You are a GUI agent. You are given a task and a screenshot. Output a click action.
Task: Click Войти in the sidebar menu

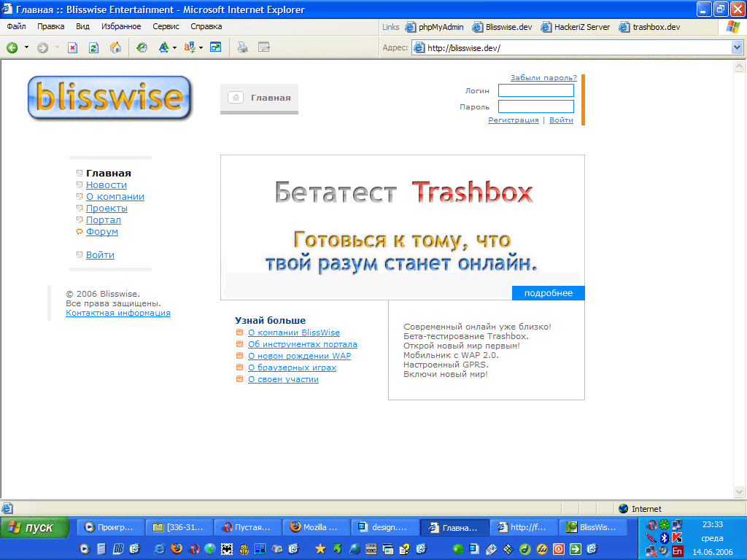(x=100, y=254)
